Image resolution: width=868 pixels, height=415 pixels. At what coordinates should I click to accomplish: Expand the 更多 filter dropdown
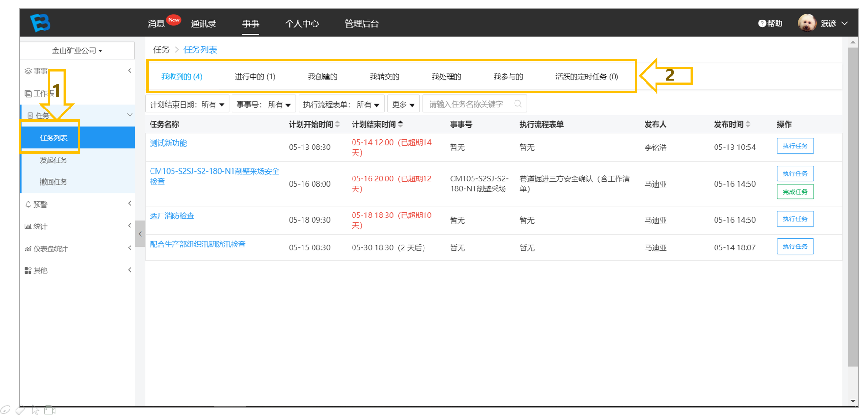pyautogui.click(x=403, y=104)
